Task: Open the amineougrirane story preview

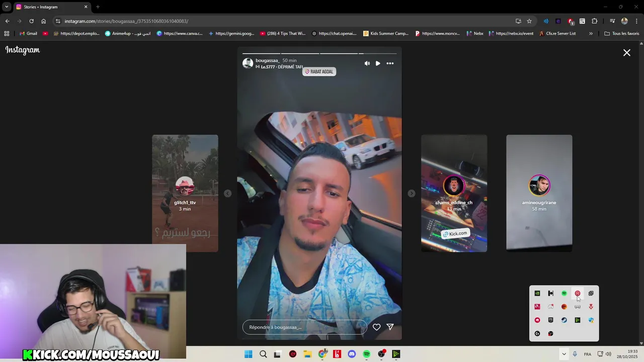Action: pyautogui.click(x=539, y=193)
